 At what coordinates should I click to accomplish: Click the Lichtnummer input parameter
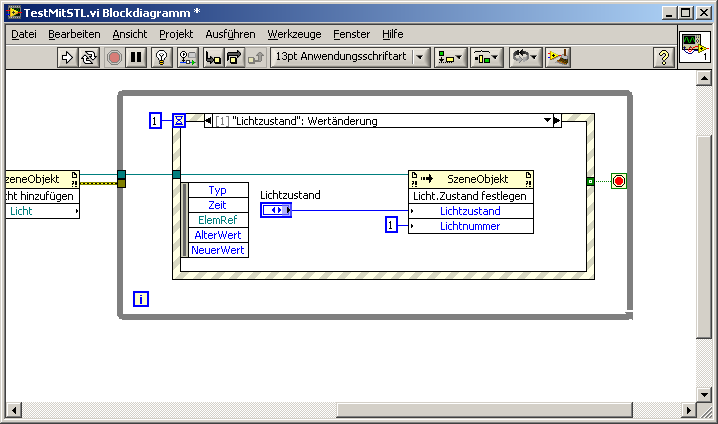[471, 226]
